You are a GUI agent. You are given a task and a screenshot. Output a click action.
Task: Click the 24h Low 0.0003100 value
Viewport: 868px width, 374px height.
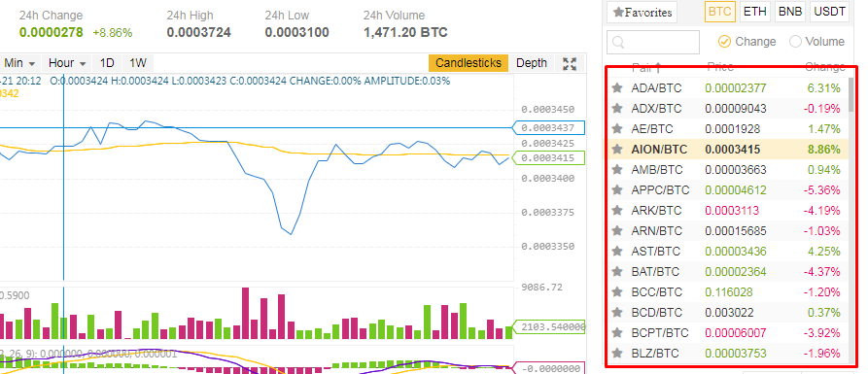coord(296,33)
